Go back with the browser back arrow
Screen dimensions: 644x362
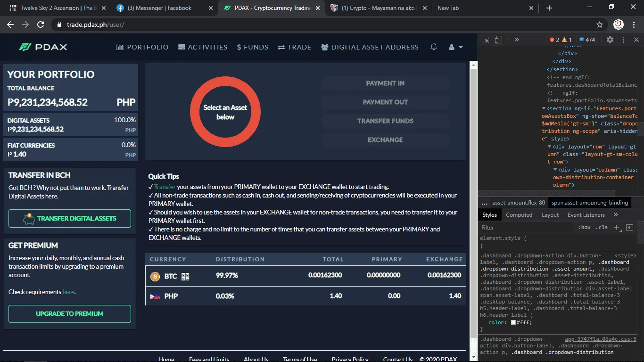[10, 25]
